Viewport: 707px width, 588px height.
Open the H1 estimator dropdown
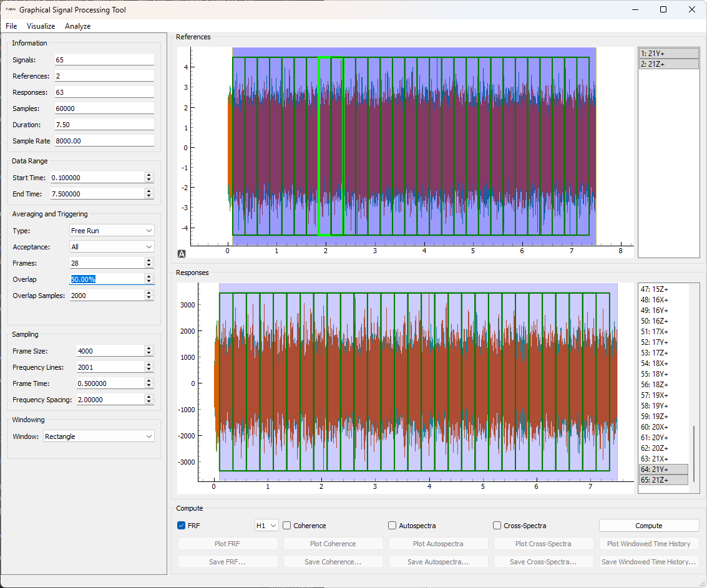coord(266,526)
